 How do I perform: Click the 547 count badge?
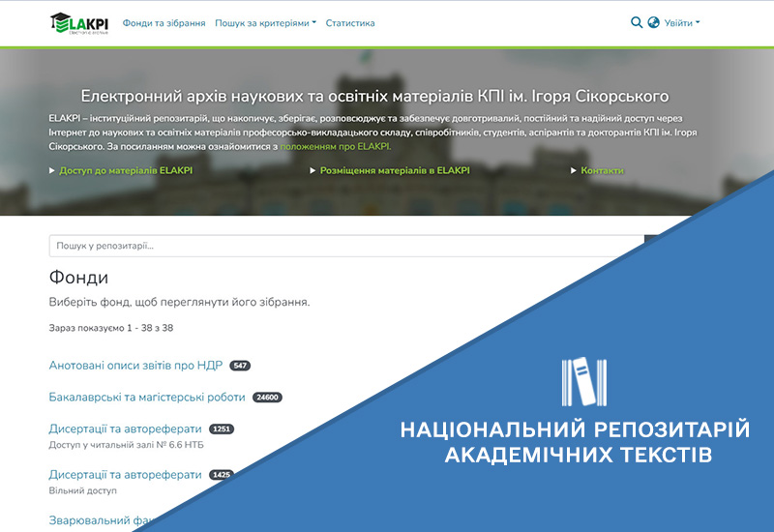coord(240,366)
